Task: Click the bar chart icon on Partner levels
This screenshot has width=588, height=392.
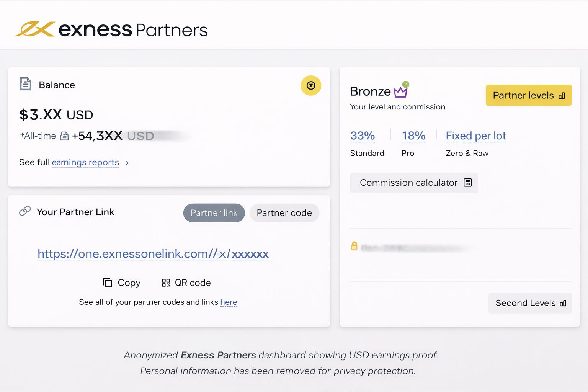Action: (562, 95)
